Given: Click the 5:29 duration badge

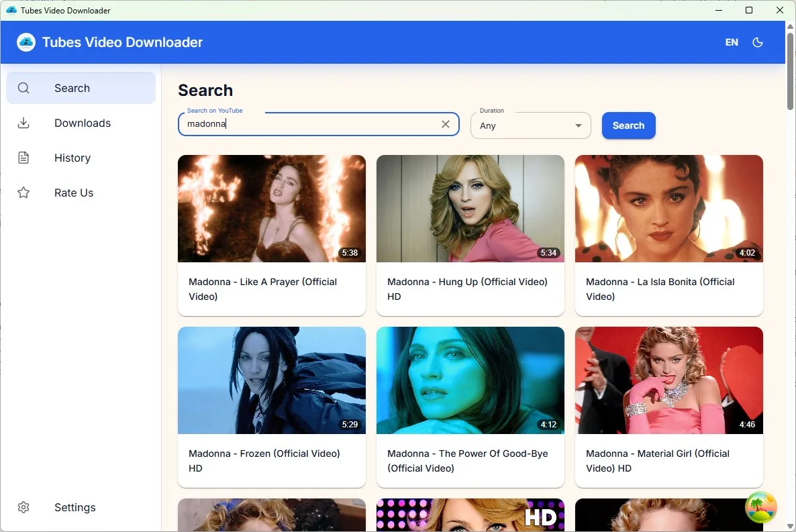Looking at the screenshot, I should [x=350, y=425].
